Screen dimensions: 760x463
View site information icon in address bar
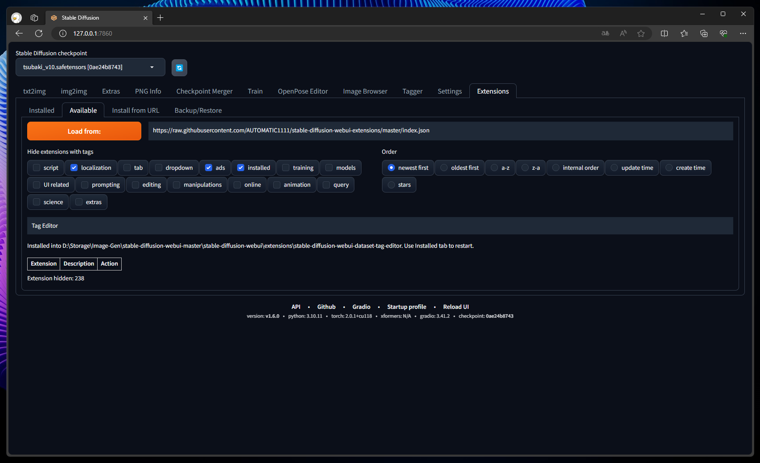click(63, 33)
